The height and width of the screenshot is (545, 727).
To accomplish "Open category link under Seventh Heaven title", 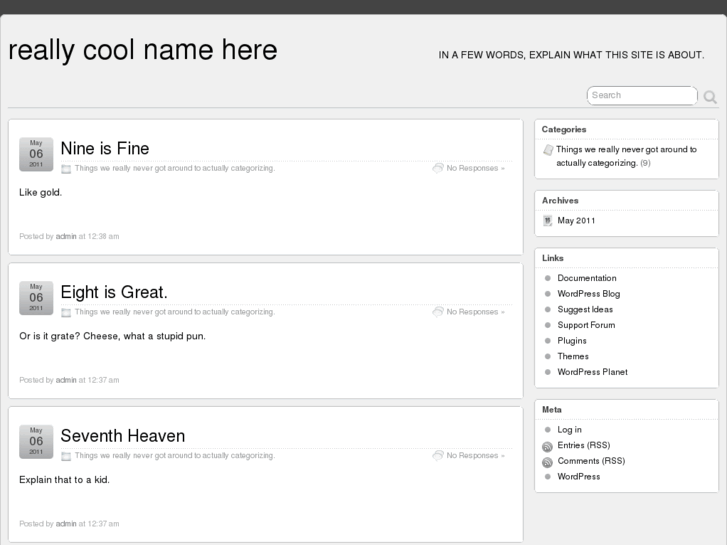I will tap(174, 456).
